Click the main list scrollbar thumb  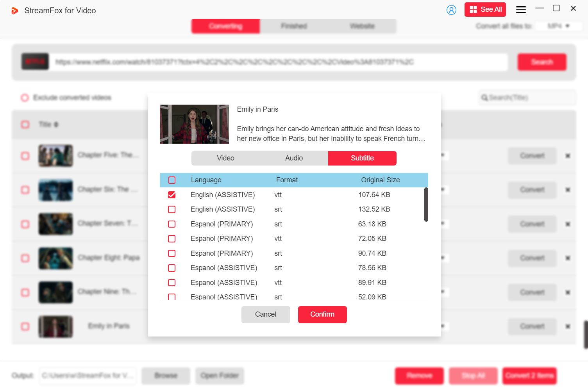click(586, 335)
